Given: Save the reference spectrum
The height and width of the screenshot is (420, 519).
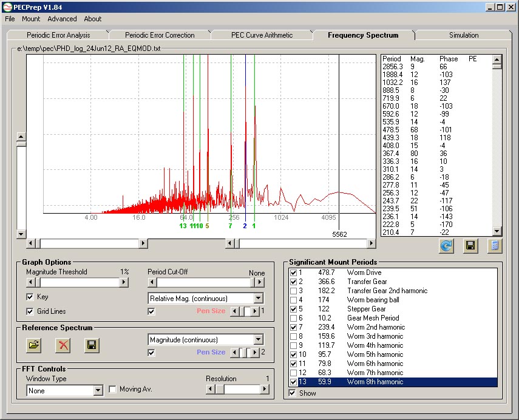Looking at the screenshot, I should pos(92,345).
